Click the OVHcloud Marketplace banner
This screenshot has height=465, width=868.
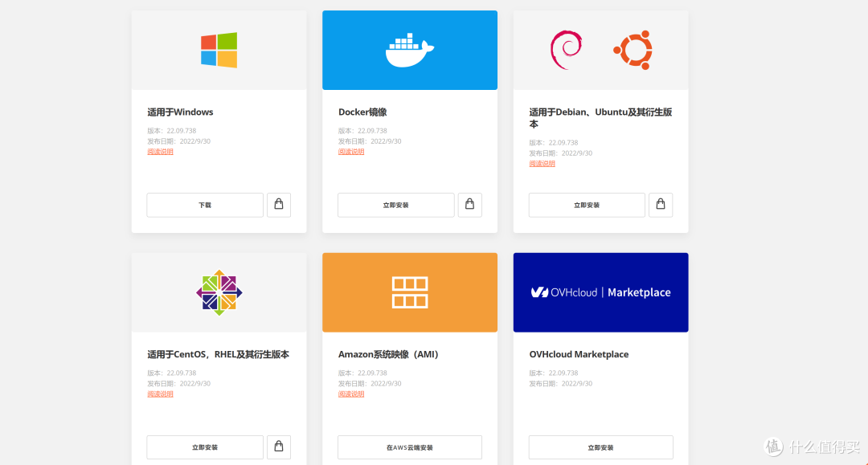[x=600, y=292]
